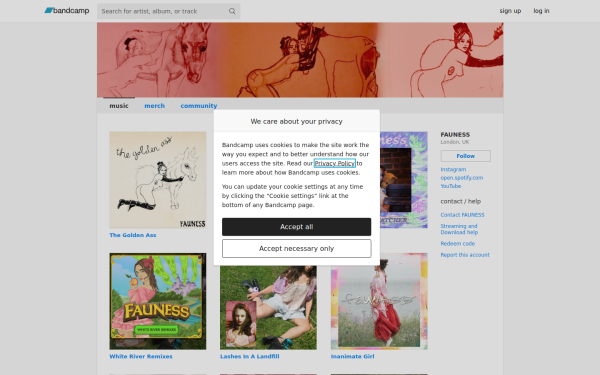The width and height of the screenshot is (600, 375).
Task: Open White River Remixes album cover
Action: (x=158, y=301)
